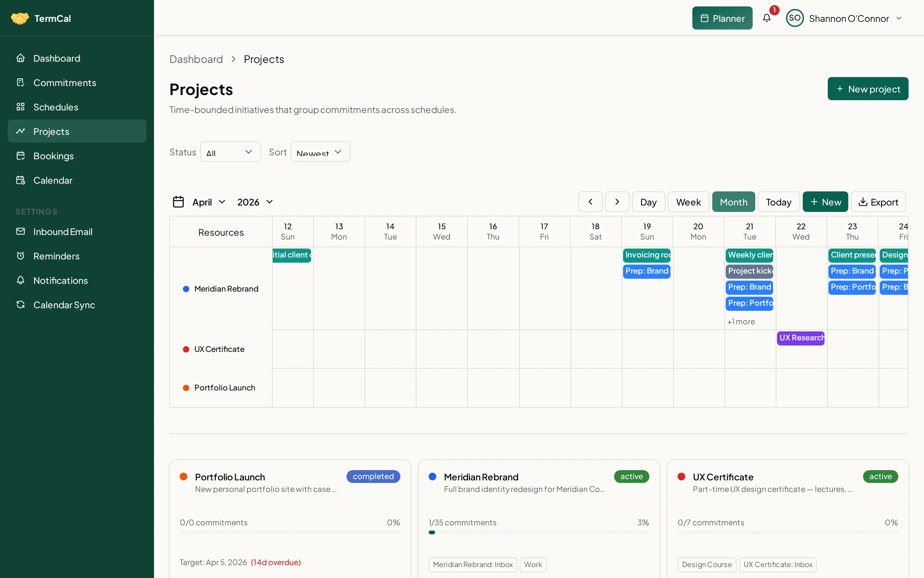
Task: Open Weekly client event on Tue 21
Action: tap(749, 255)
